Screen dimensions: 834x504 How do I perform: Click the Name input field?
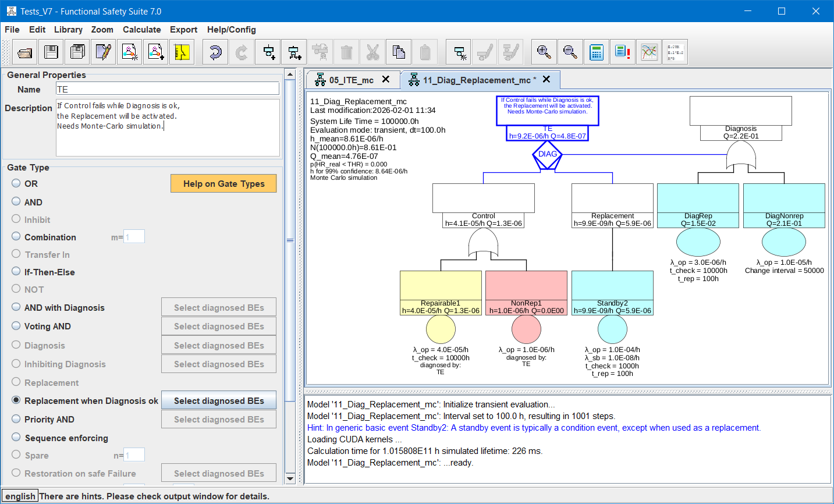[x=168, y=89]
